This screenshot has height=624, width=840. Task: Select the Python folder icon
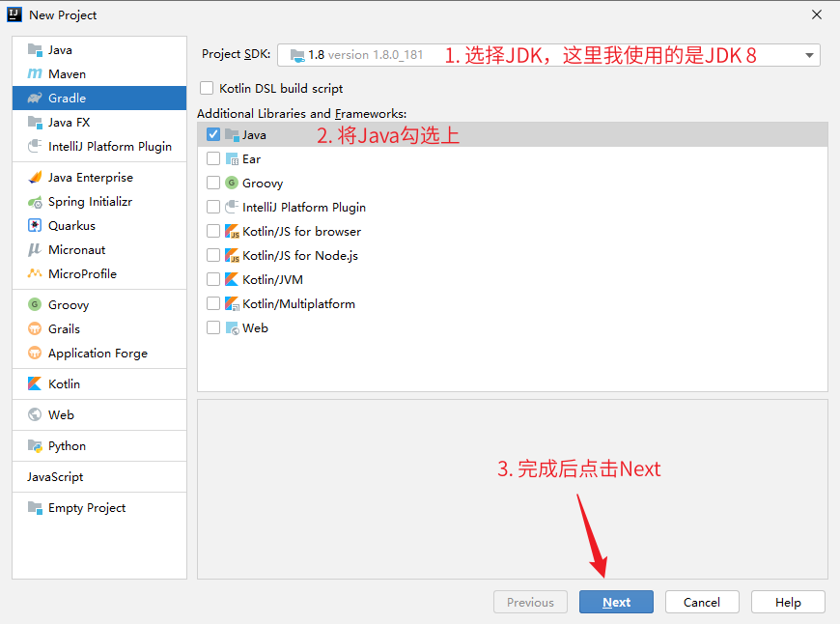pyautogui.click(x=35, y=446)
